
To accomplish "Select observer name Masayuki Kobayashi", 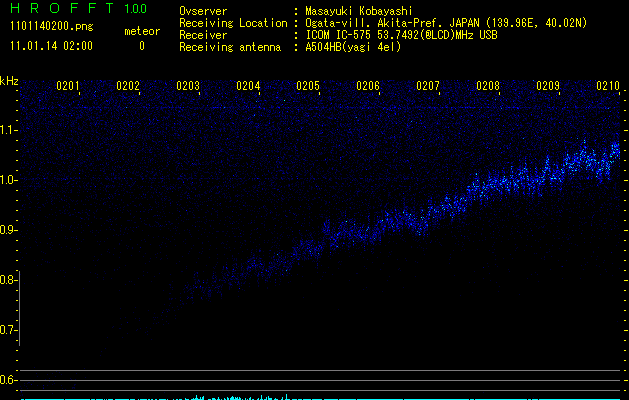I will click(359, 11).
